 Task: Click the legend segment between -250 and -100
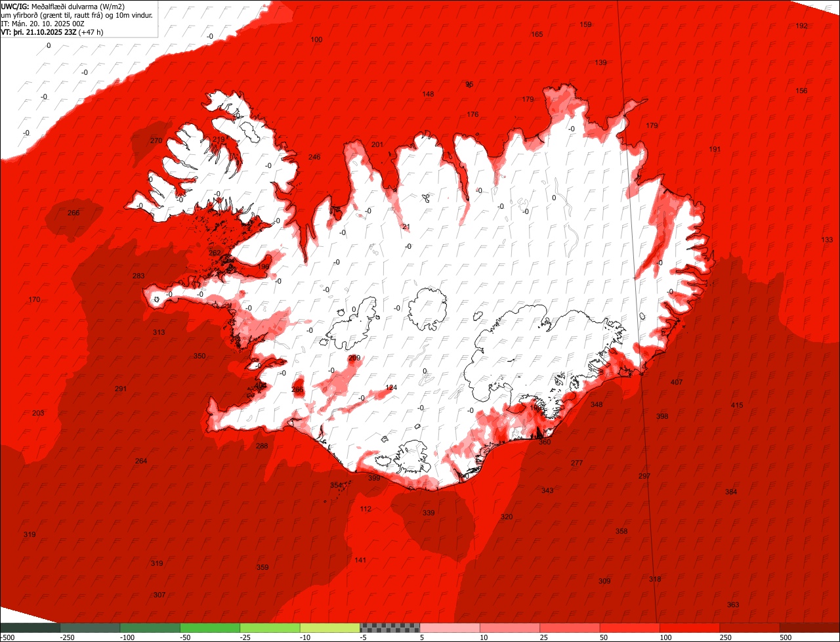pos(90,628)
